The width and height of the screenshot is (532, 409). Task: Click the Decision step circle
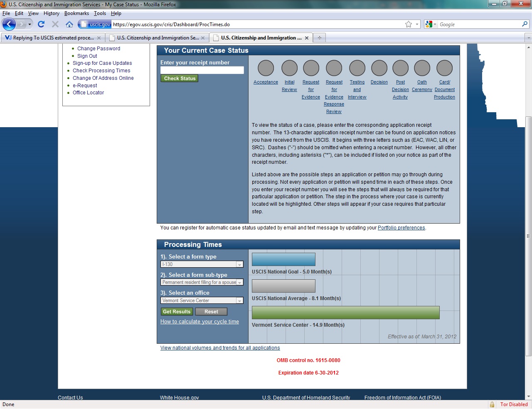coord(379,68)
